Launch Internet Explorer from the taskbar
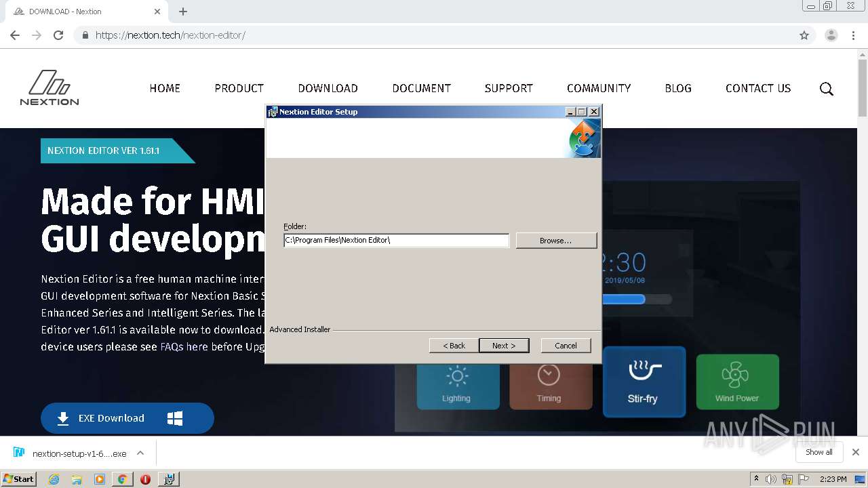 (x=54, y=479)
